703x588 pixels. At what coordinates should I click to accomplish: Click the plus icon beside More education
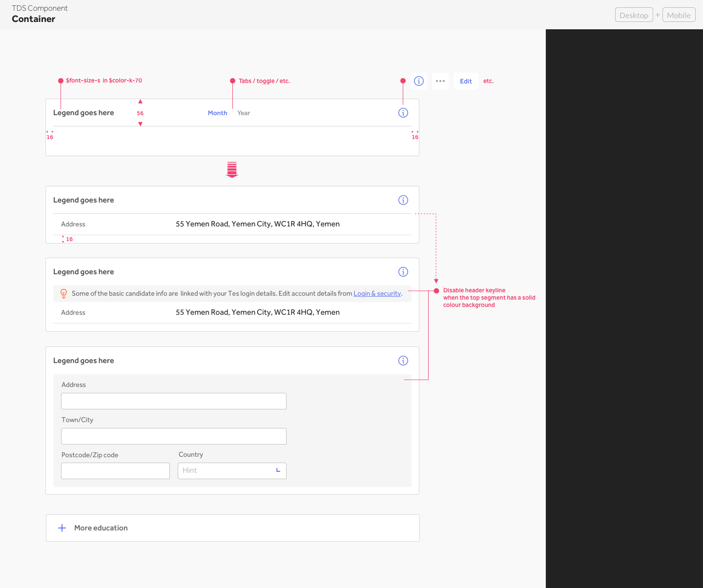[62, 528]
